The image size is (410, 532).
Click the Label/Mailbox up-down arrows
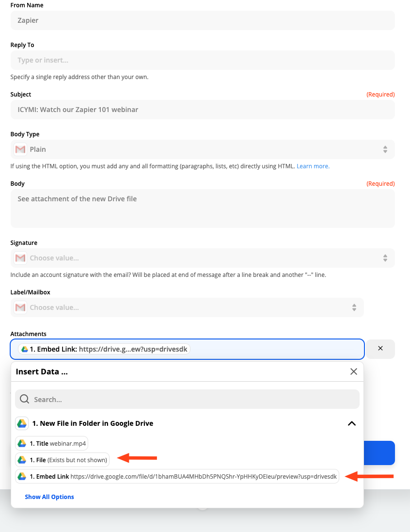point(354,307)
